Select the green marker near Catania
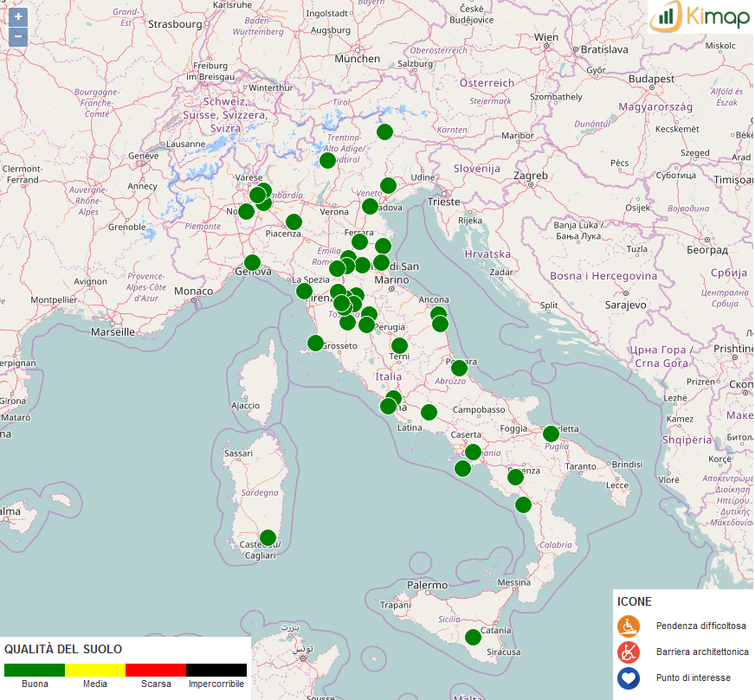This screenshot has width=755, height=700. click(473, 637)
